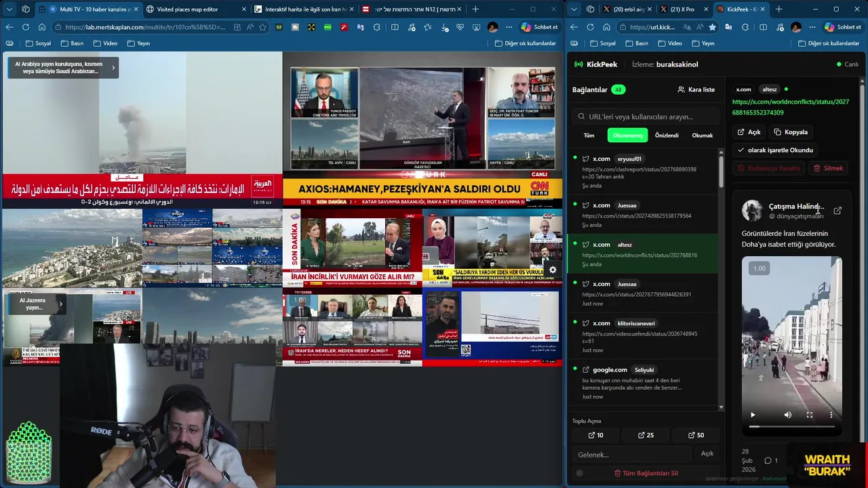Delete the link with Silmek
This screenshot has height=488, width=868.
coord(828,168)
